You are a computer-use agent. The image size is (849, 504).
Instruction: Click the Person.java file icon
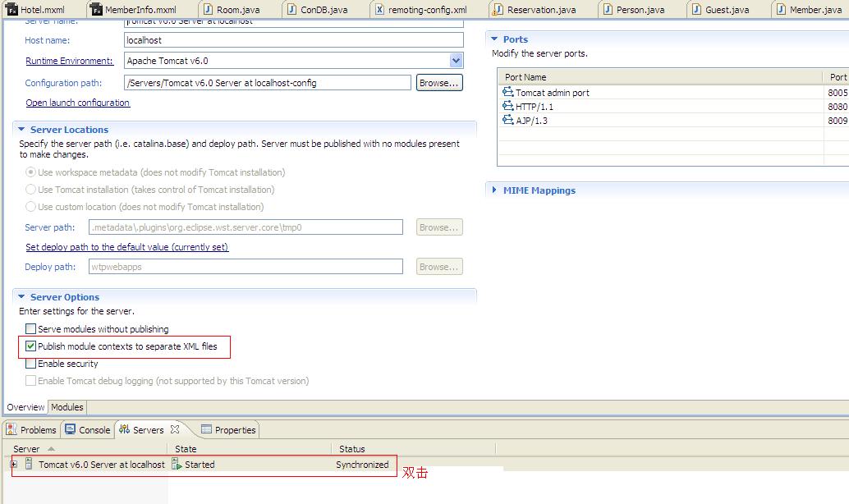pyautogui.click(x=608, y=9)
